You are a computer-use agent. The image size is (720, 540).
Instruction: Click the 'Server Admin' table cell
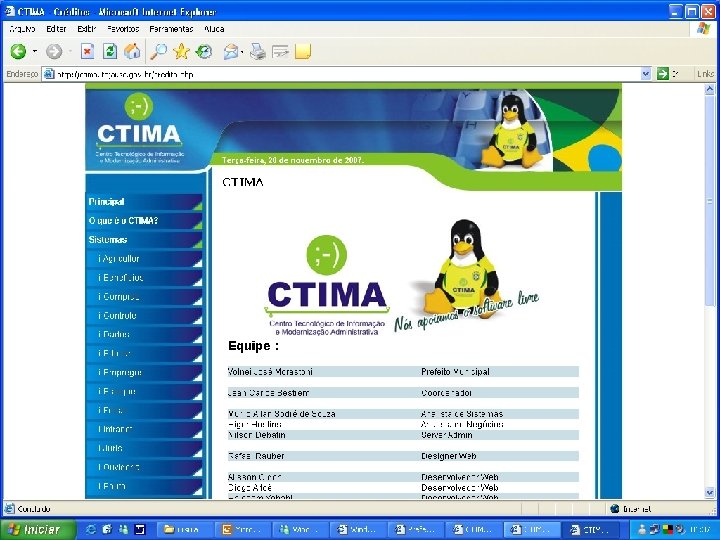(446, 435)
